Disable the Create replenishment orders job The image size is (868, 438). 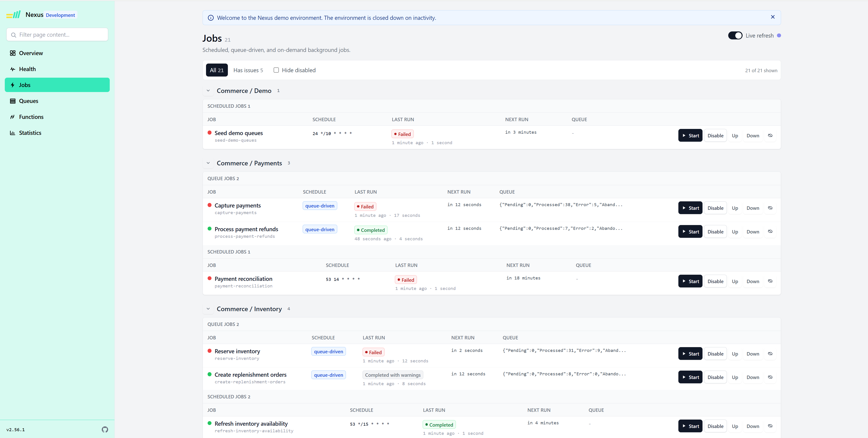tap(715, 377)
